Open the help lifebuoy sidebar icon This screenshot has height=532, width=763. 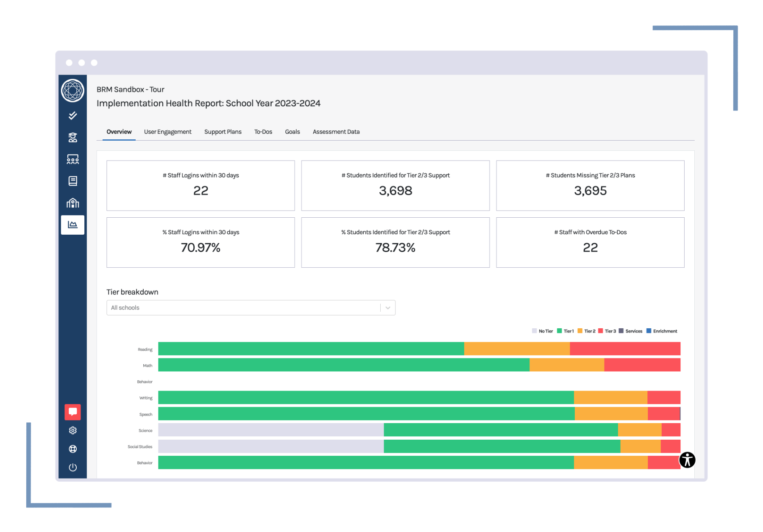tap(72, 449)
